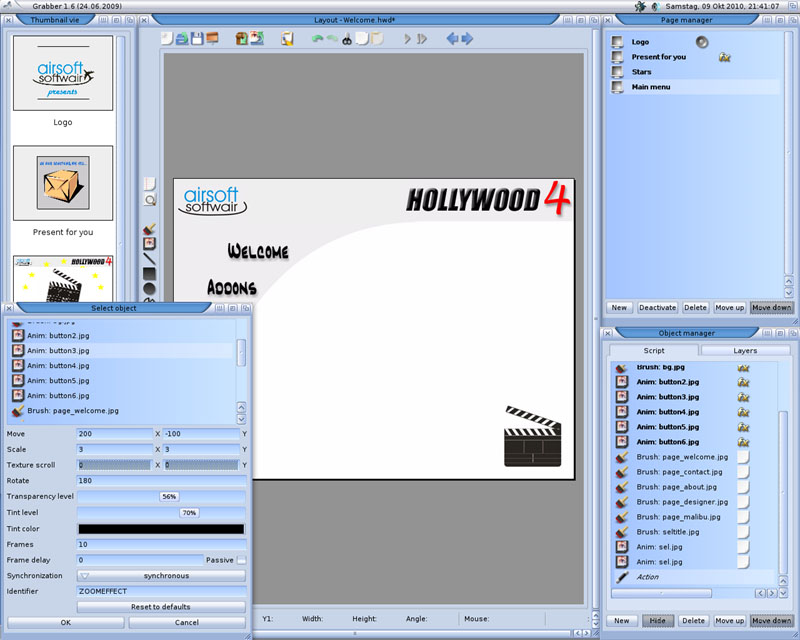800x640 pixels.
Task: Click fx icon next to Anim: button6.jpg
Action: [x=743, y=442]
